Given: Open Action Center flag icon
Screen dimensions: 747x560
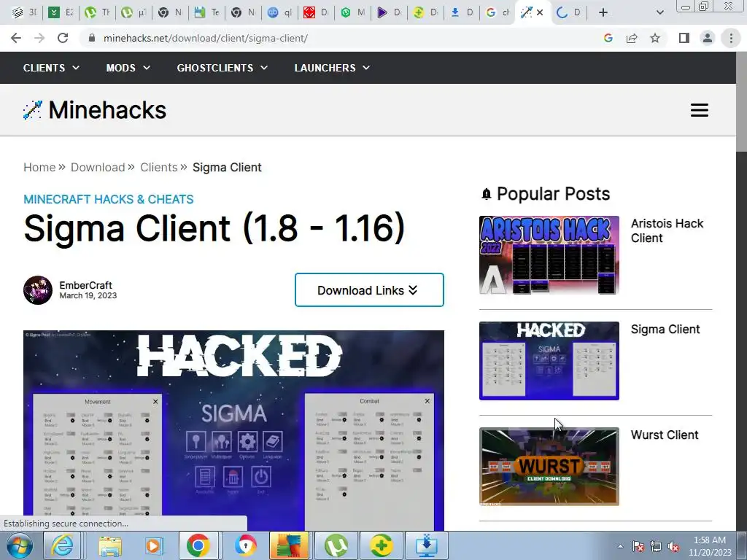Looking at the screenshot, I should coord(638,546).
